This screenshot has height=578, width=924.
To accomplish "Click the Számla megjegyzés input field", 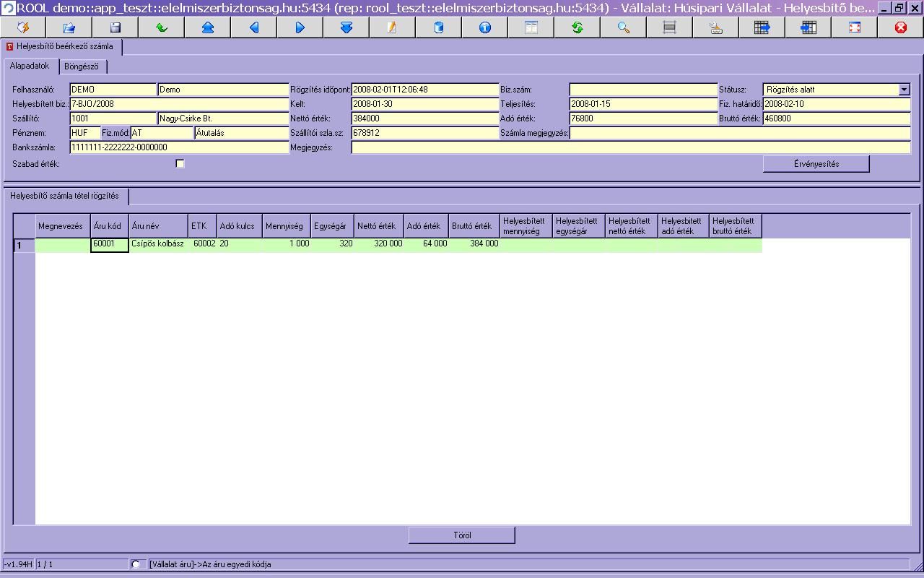I will pyautogui.click(x=740, y=133).
